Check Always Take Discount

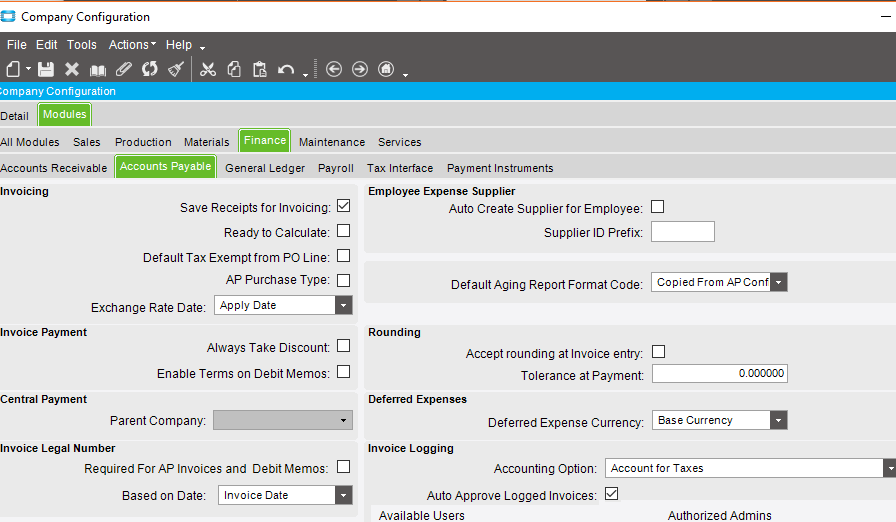point(343,346)
